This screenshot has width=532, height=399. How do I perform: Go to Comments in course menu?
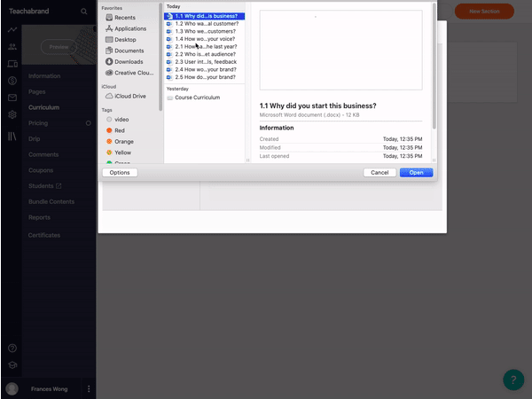click(43, 154)
